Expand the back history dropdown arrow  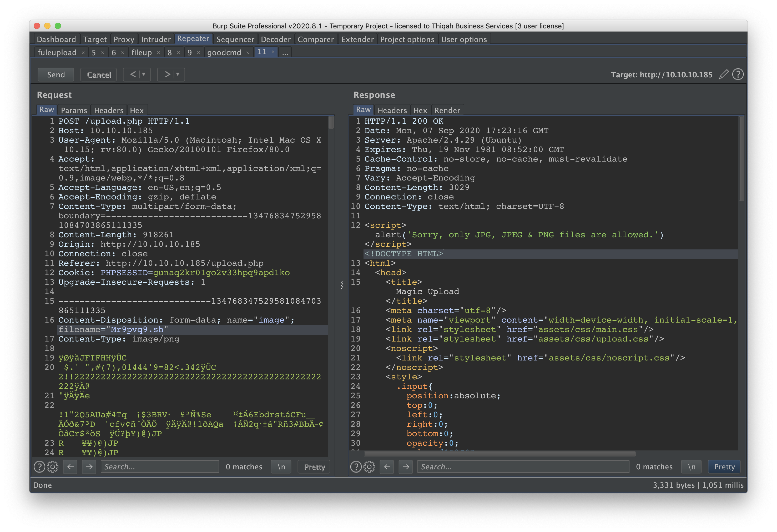tap(144, 74)
